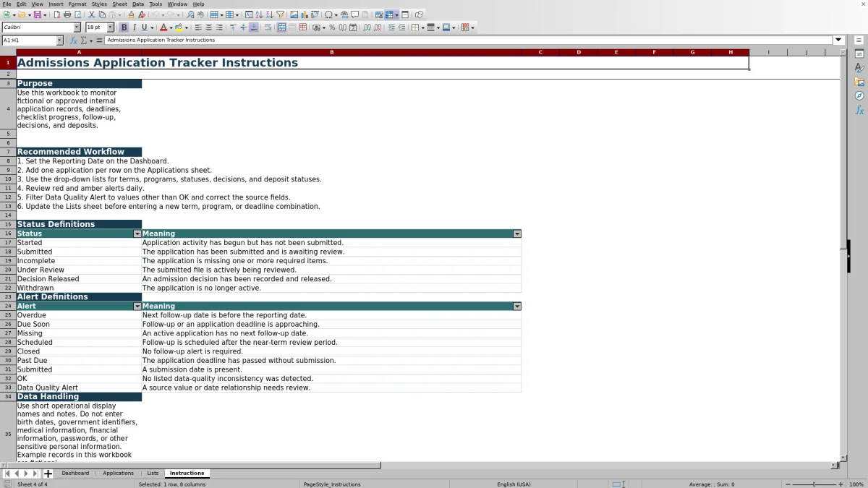
Task: Click the Print icon in the toolbar
Action: click(67, 14)
